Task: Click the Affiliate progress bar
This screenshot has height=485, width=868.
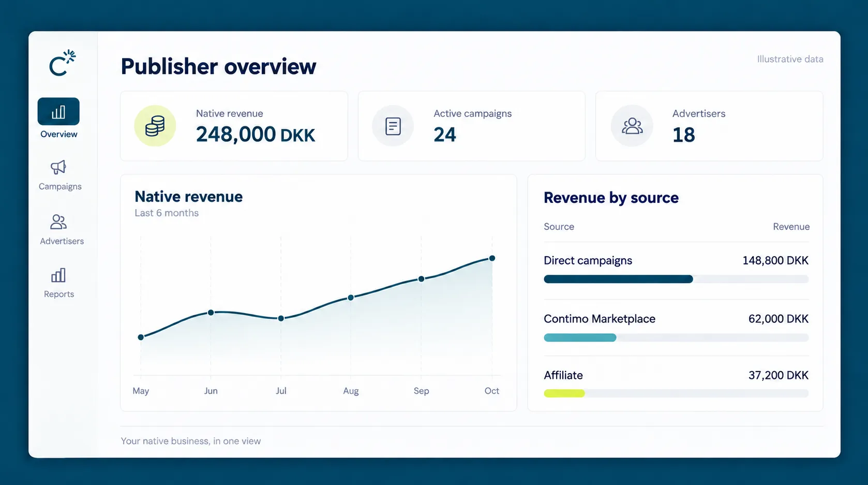Action: [676, 393]
